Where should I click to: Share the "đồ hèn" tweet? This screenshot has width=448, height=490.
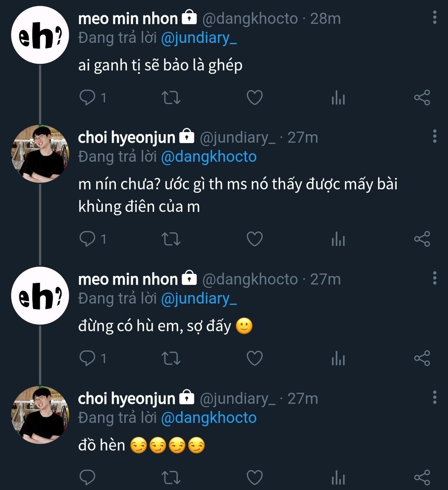[x=422, y=478]
